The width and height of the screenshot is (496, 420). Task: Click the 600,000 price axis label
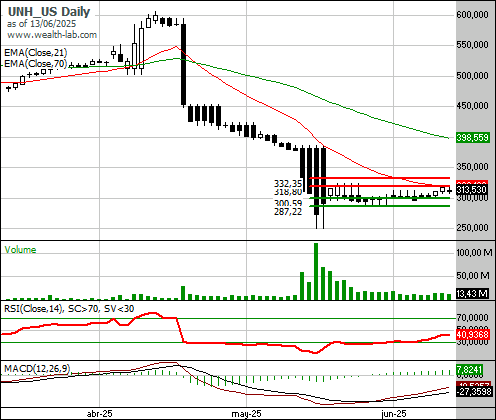[x=472, y=15]
